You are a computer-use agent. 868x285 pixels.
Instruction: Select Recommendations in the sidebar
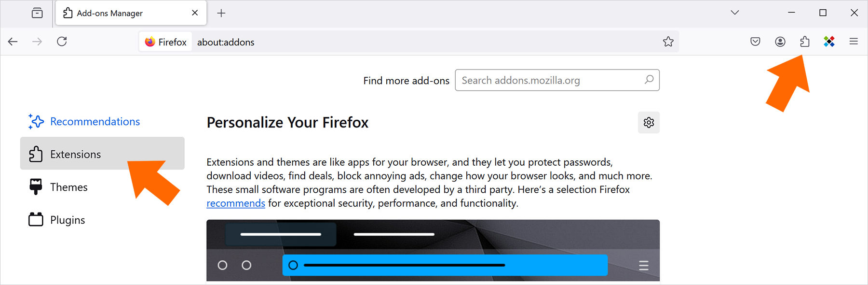84,121
